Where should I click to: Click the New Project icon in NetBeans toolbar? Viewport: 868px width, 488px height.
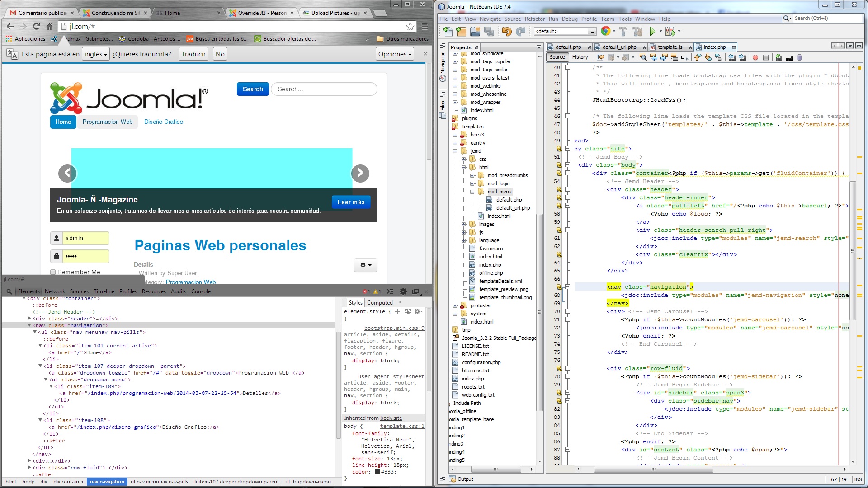click(461, 31)
